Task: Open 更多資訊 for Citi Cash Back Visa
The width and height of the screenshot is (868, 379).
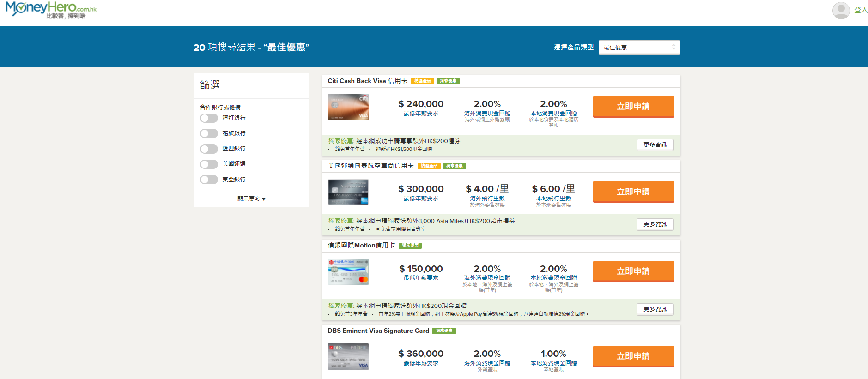Action: click(655, 145)
